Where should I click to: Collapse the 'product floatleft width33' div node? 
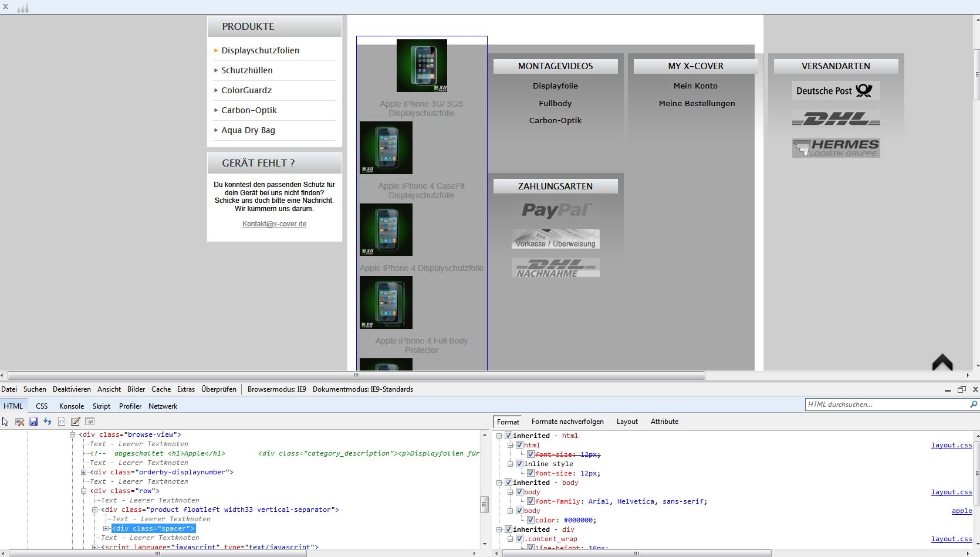click(95, 510)
